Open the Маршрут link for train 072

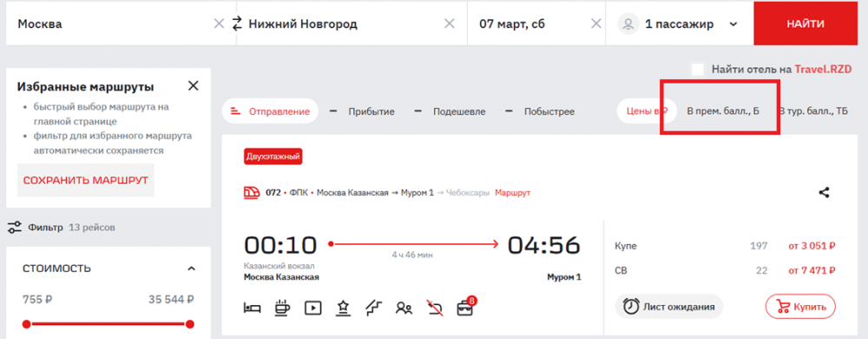tap(513, 193)
